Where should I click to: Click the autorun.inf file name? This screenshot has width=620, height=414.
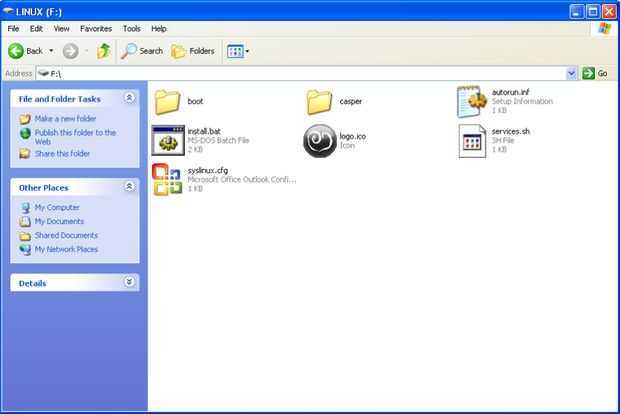[510, 92]
